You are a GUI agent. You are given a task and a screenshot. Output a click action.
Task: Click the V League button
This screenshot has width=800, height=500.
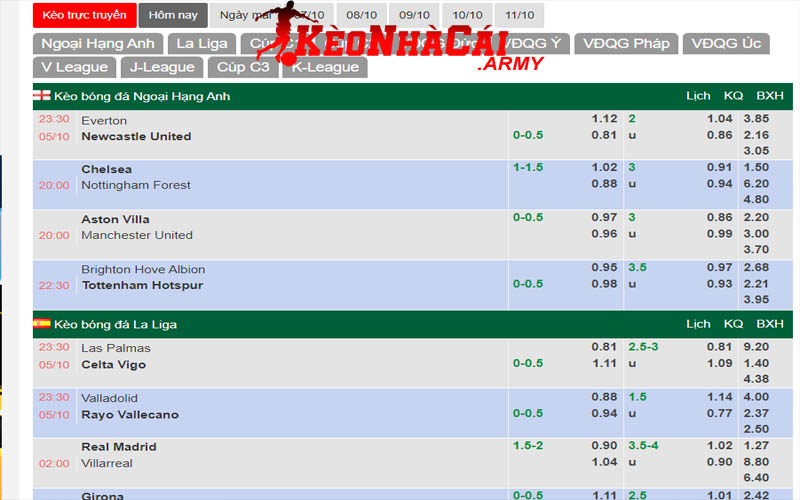pos(75,67)
